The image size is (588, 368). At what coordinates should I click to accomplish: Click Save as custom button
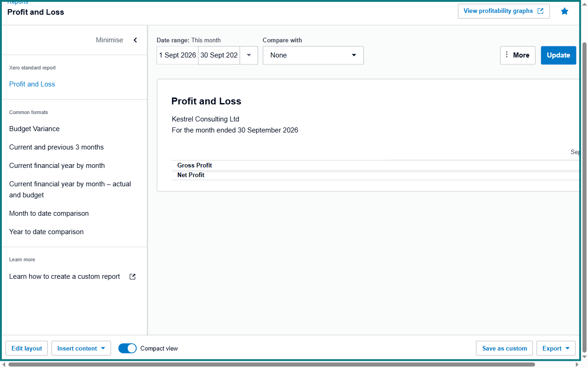coord(504,348)
